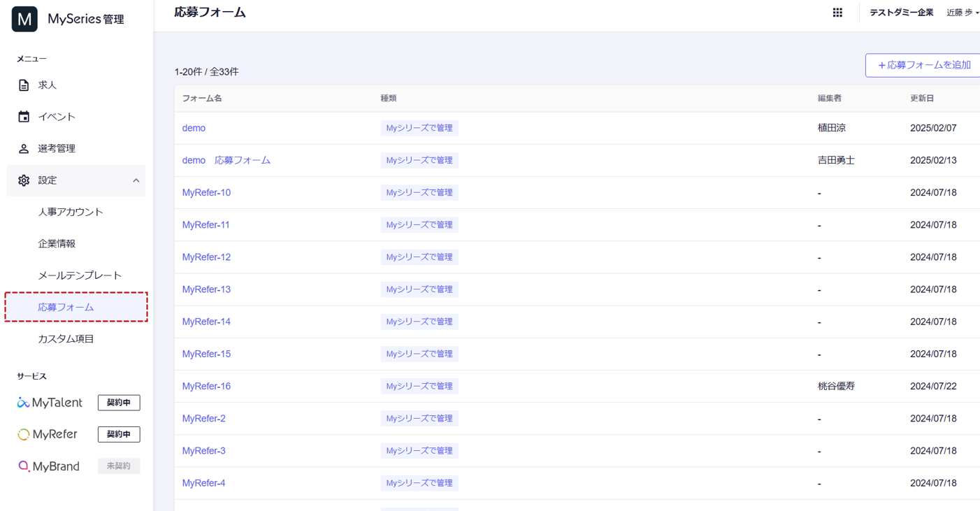Open the 近藤 歩 user dropdown

[963, 13]
